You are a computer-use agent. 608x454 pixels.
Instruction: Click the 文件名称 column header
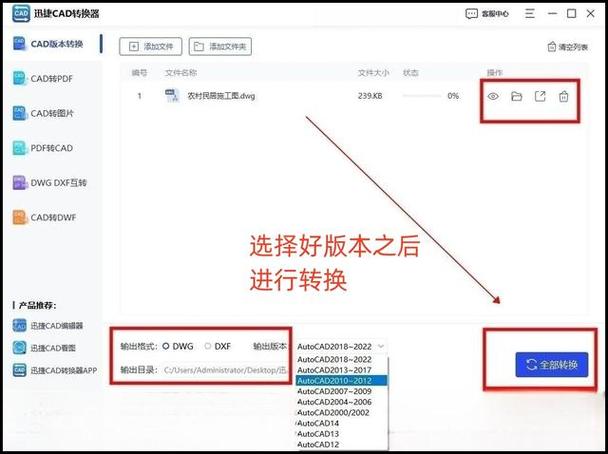click(x=181, y=73)
